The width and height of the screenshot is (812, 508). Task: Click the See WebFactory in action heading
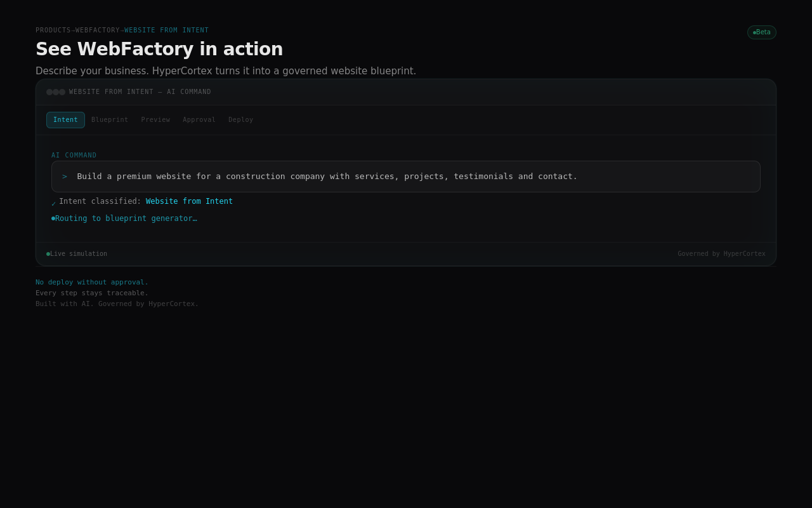click(x=159, y=49)
